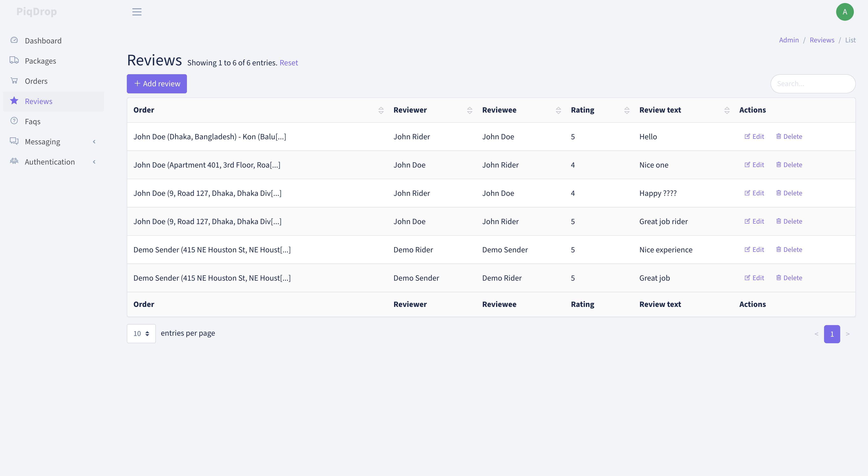The image size is (868, 476).
Task: Click 'Demo Rider' in the Reviewer column
Action: coord(413,250)
